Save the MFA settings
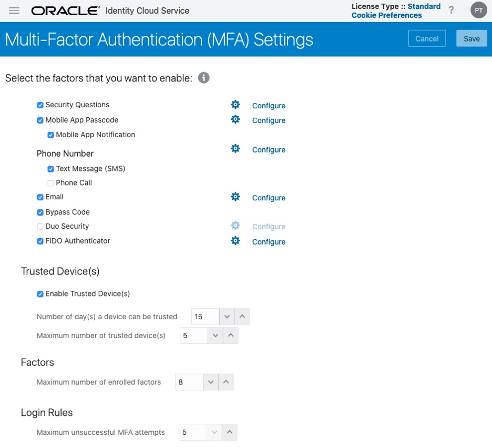Screen dimensions: 492x448 pyautogui.click(x=471, y=38)
